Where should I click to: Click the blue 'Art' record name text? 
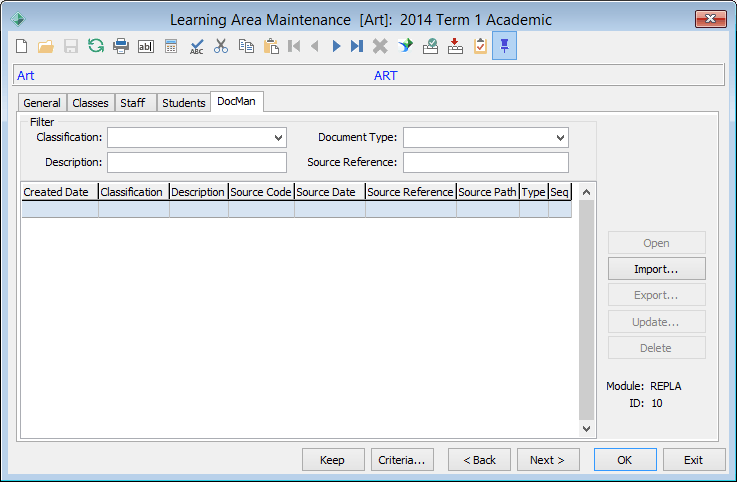point(25,76)
